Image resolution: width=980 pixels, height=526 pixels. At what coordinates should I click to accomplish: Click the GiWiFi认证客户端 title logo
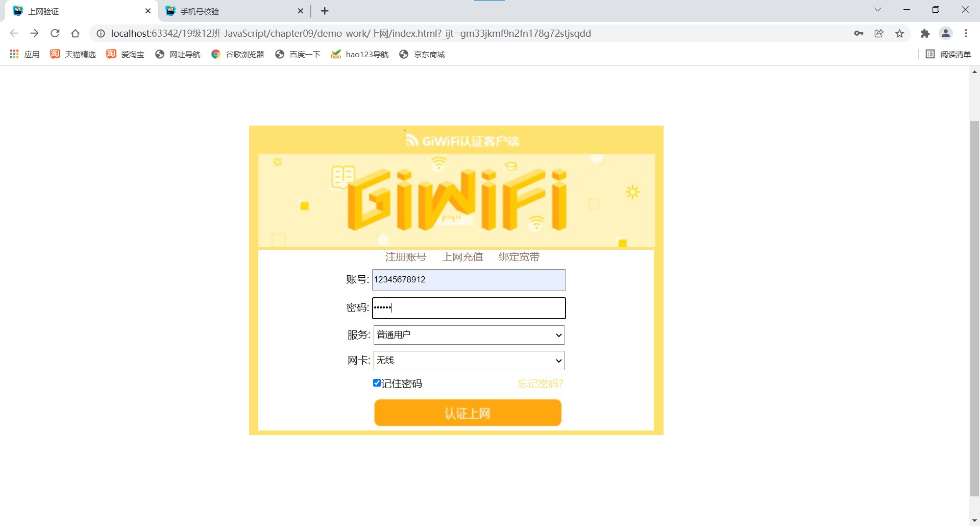pyautogui.click(x=462, y=140)
